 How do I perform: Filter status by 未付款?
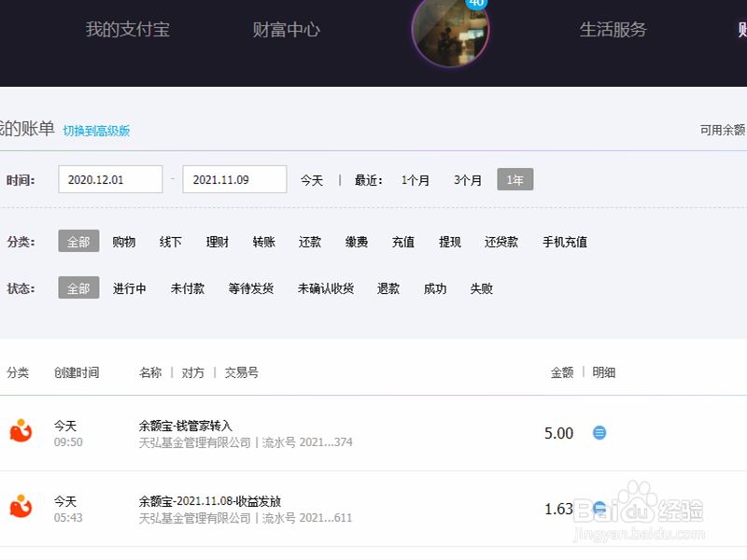[x=188, y=288]
